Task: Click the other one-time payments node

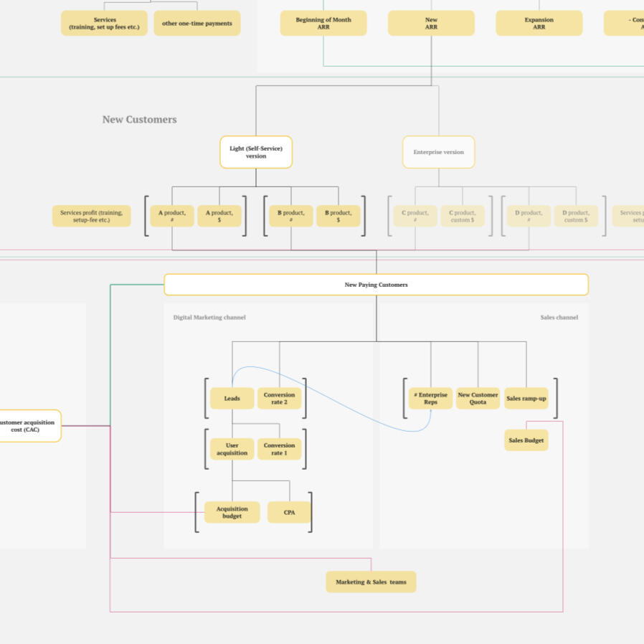Action: point(197,23)
